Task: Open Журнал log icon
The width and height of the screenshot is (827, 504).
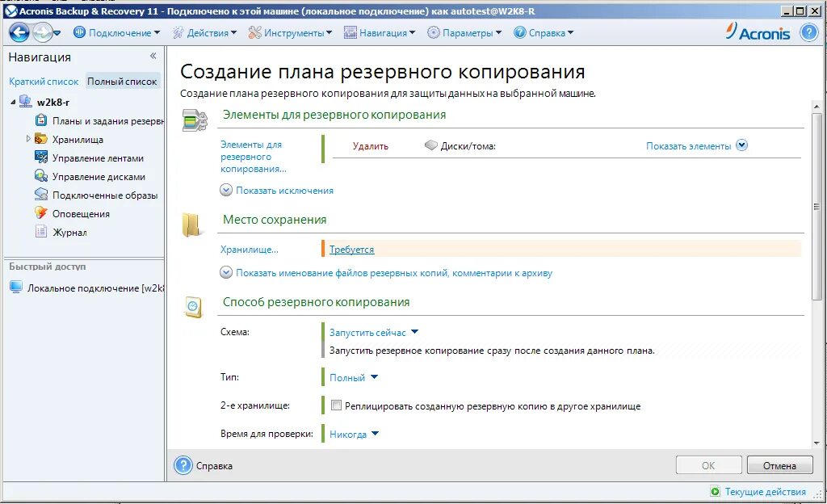Action: tap(40, 232)
